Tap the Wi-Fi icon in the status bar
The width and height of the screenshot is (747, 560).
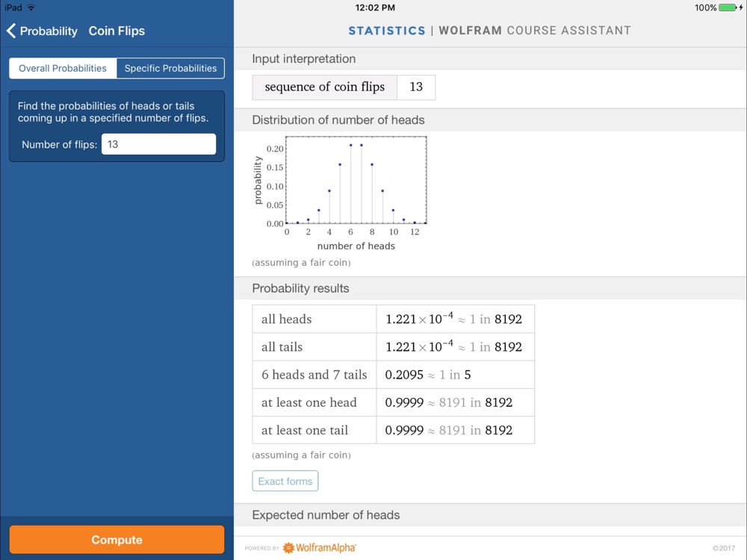click(31, 7)
